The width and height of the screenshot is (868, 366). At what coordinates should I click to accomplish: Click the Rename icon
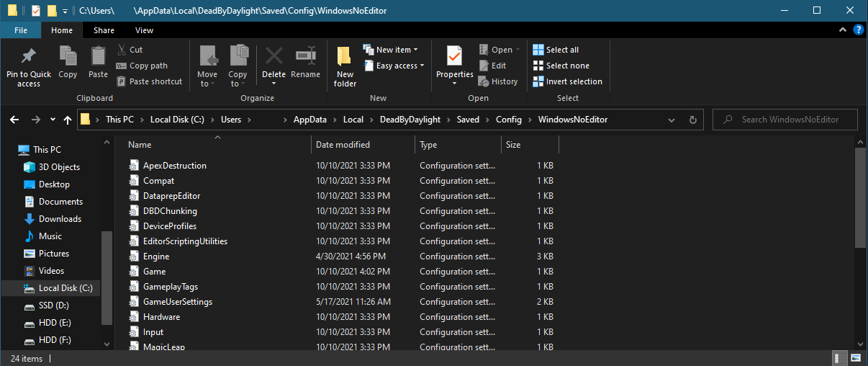pyautogui.click(x=306, y=56)
